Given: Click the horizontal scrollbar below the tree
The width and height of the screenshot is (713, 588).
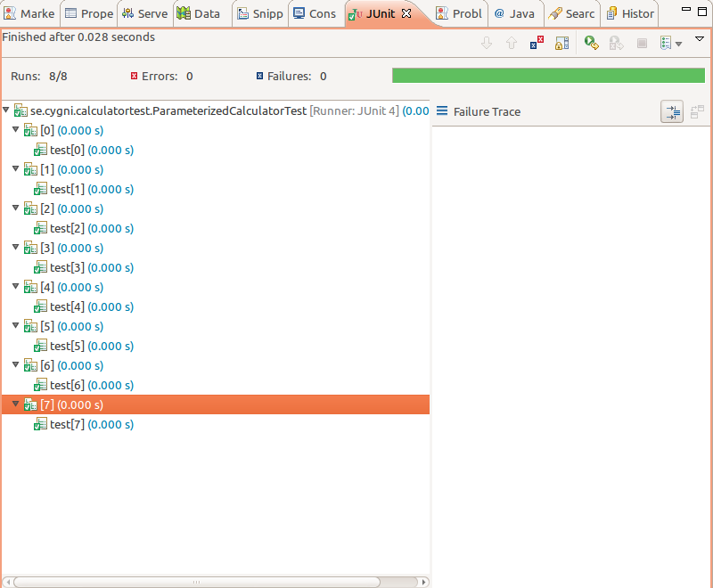Looking at the screenshot, I should [x=214, y=582].
